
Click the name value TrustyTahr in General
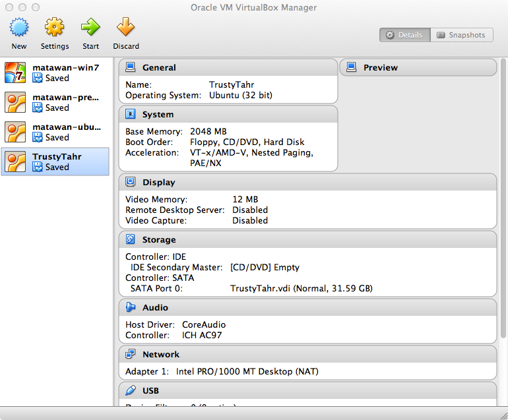click(x=232, y=84)
